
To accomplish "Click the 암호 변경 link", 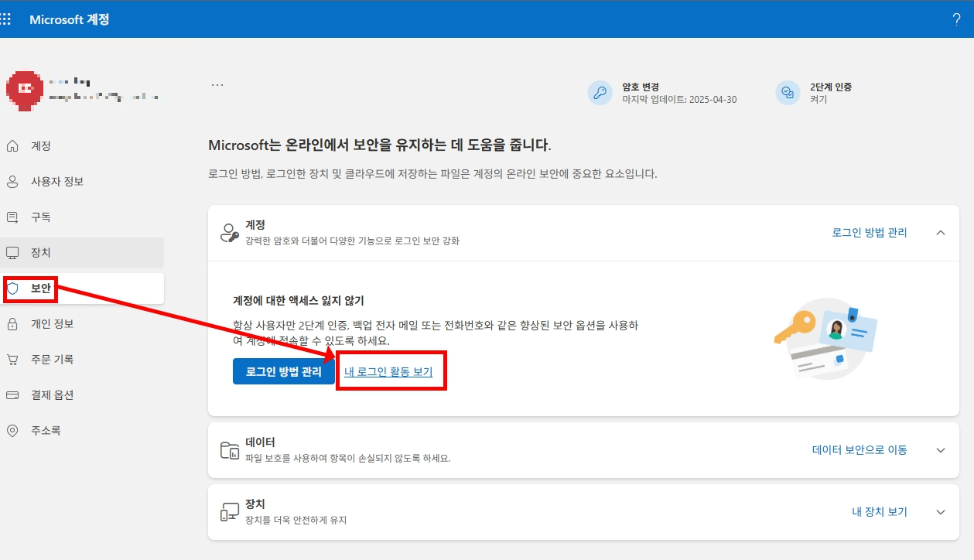I will (x=641, y=87).
